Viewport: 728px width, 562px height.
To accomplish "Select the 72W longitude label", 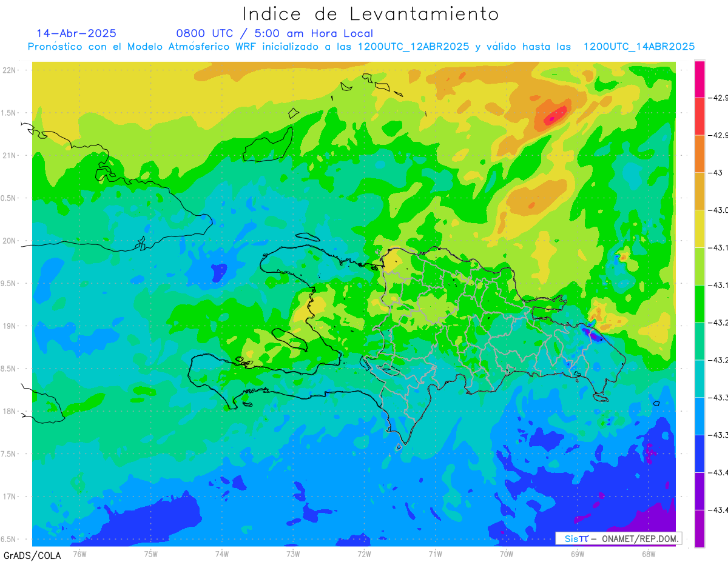I will [x=364, y=554].
